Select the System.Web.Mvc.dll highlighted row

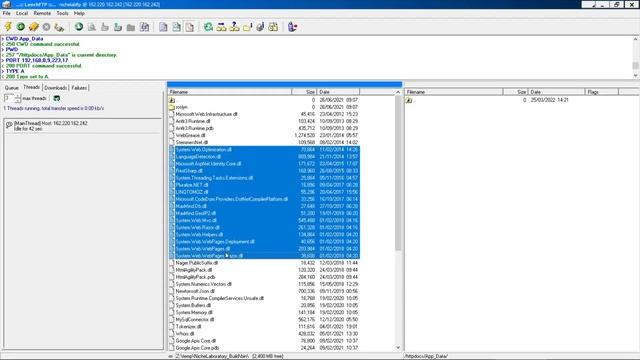tap(264, 220)
